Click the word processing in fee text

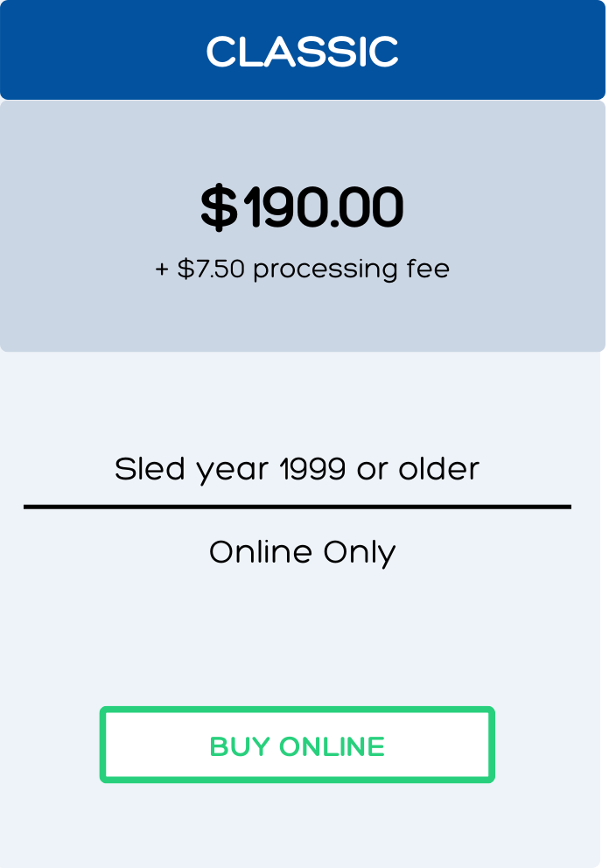tap(325, 270)
